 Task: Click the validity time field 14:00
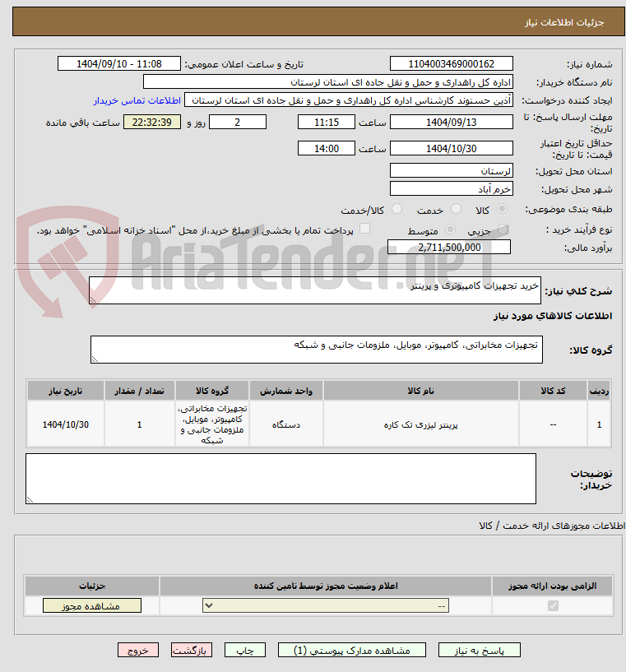pos(326,149)
